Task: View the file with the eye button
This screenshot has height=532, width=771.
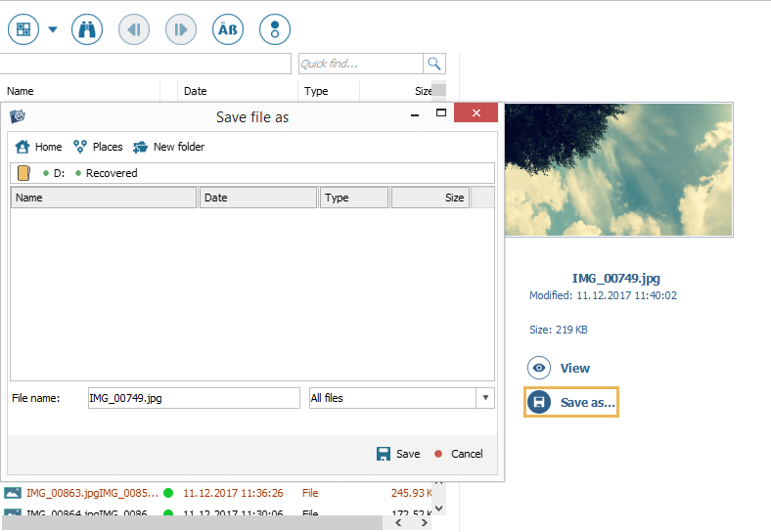Action: pyautogui.click(x=539, y=368)
